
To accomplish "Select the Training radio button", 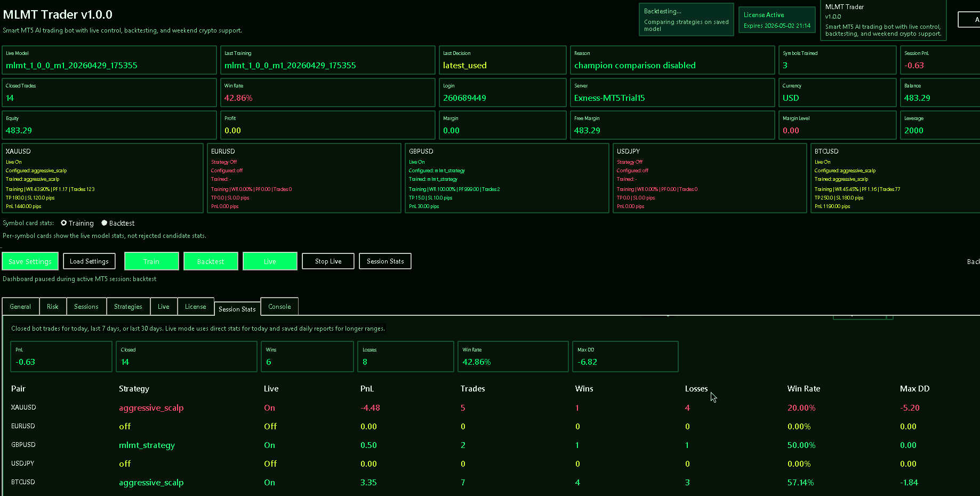I will coord(64,223).
